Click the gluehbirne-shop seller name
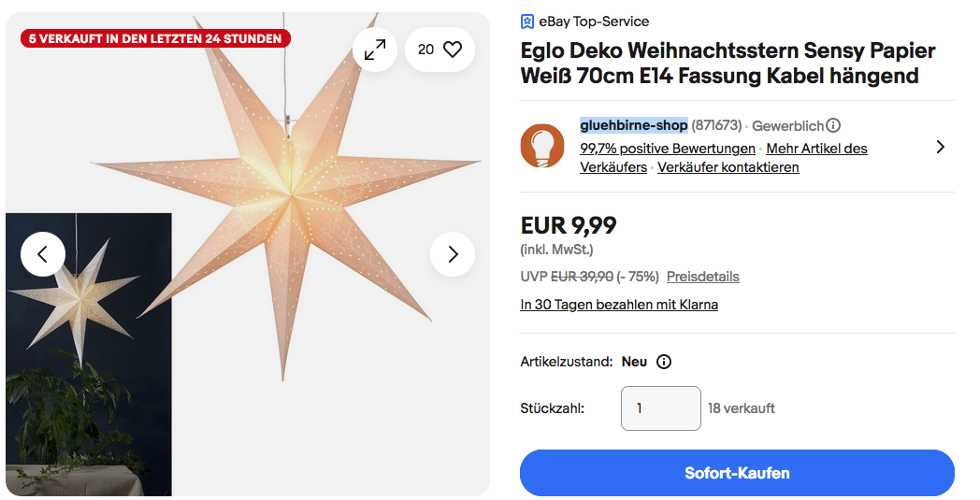 point(634,125)
